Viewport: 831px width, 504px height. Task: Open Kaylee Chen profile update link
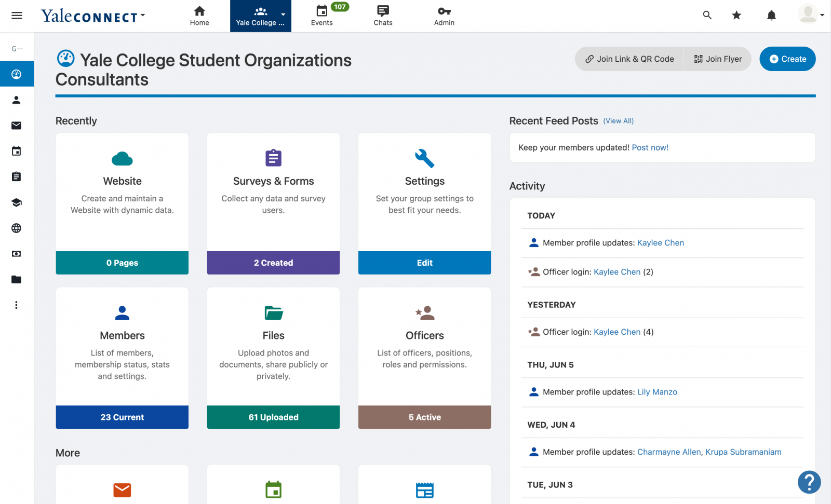[661, 243]
